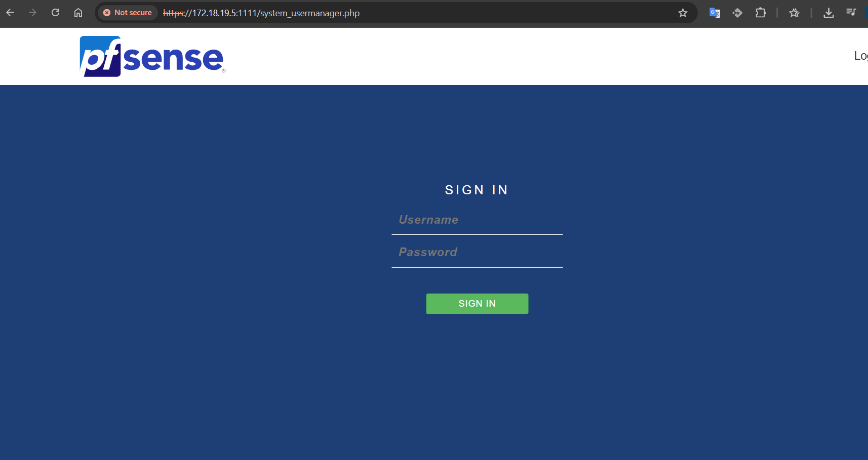Screen dimensions: 868x460
Task: Click the pfSense logo
Action: coord(152,57)
